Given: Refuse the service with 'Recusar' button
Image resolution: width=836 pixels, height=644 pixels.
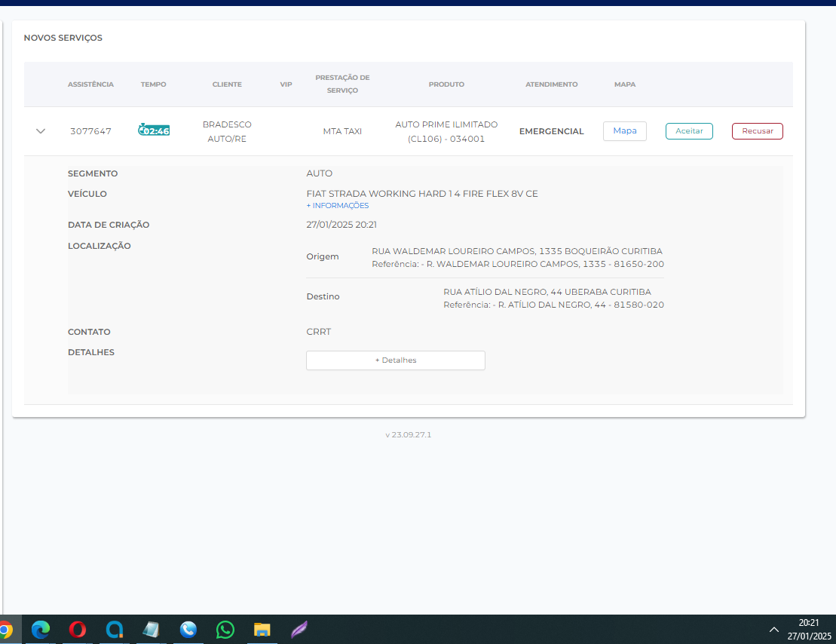Looking at the screenshot, I should pos(757,131).
